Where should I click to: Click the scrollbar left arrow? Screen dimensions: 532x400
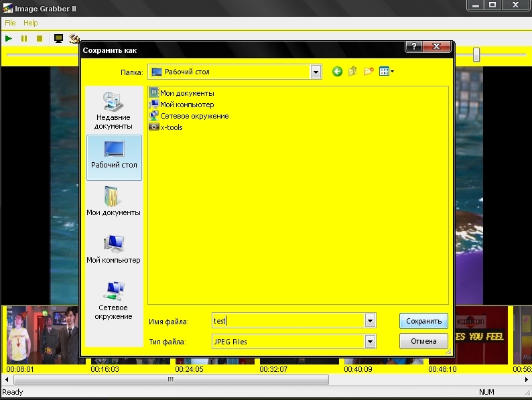(7, 379)
